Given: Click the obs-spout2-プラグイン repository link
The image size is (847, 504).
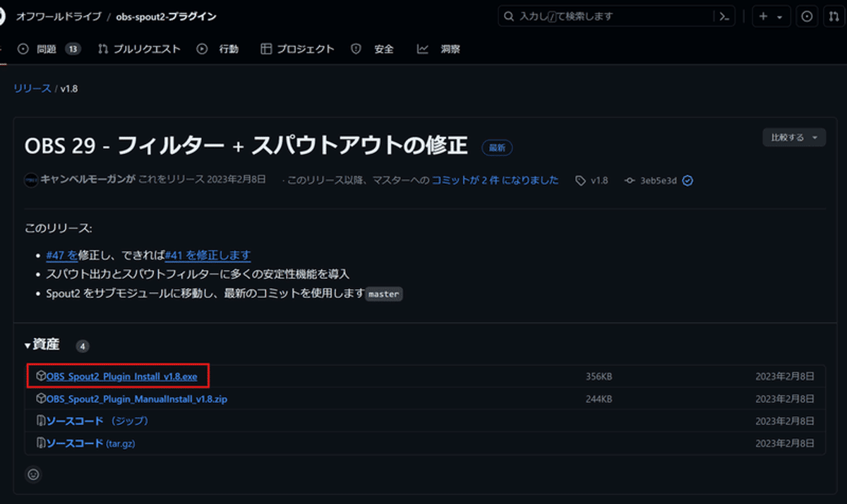Looking at the screenshot, I should pyautogui.click(x=167, y=16).
